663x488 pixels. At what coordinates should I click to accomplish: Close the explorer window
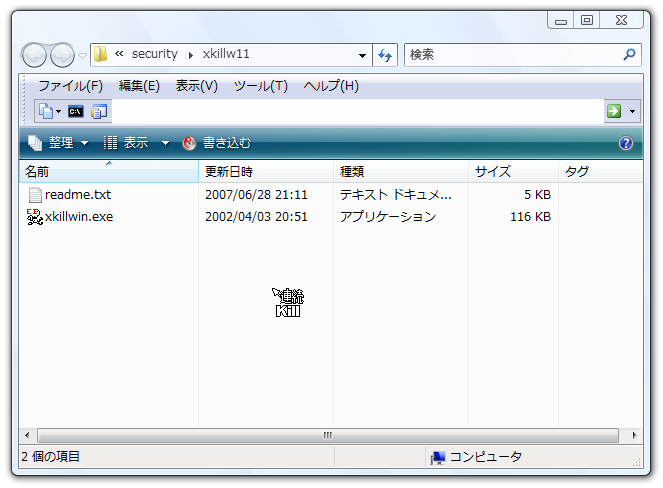click(622, 20)
